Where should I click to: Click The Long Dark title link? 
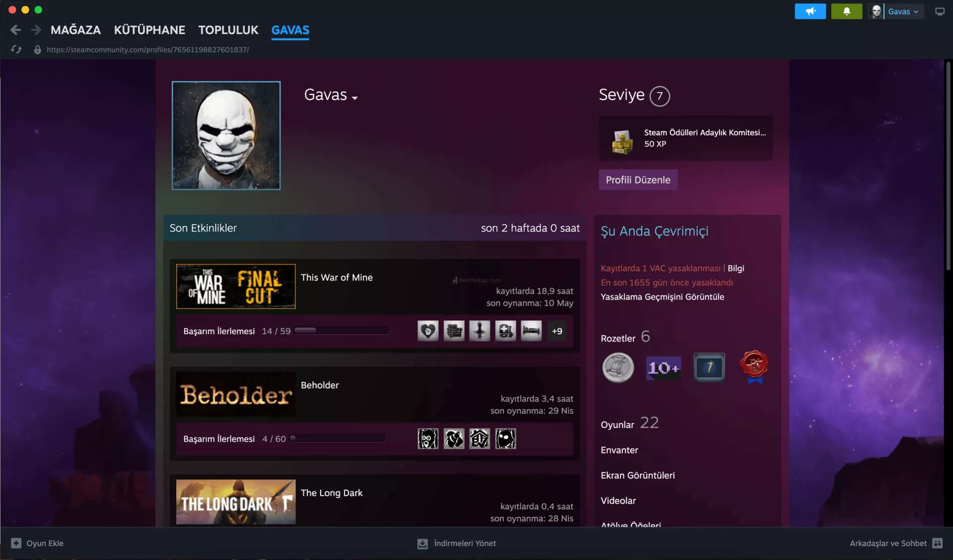332,493
